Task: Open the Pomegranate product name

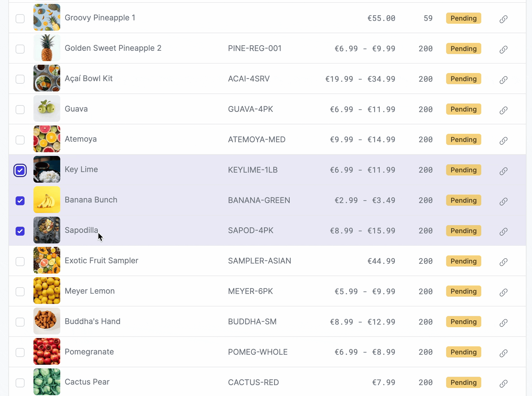Action: tap(89, 352)
